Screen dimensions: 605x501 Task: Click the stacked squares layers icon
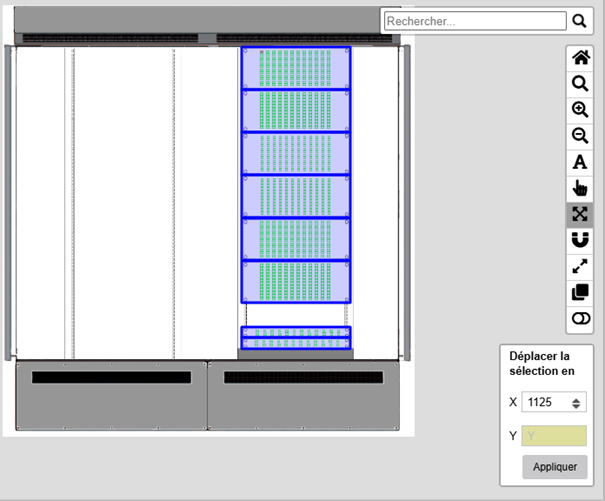point(580,292)
